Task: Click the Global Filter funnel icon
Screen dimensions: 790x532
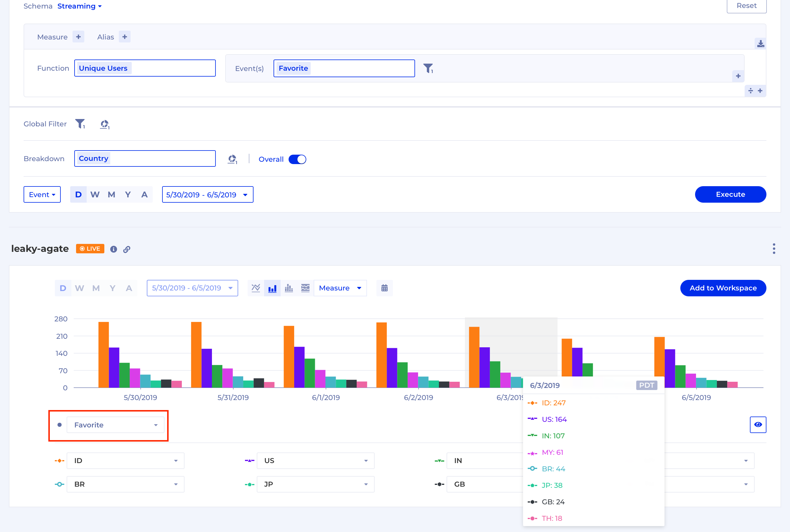Action: (80, 124)
